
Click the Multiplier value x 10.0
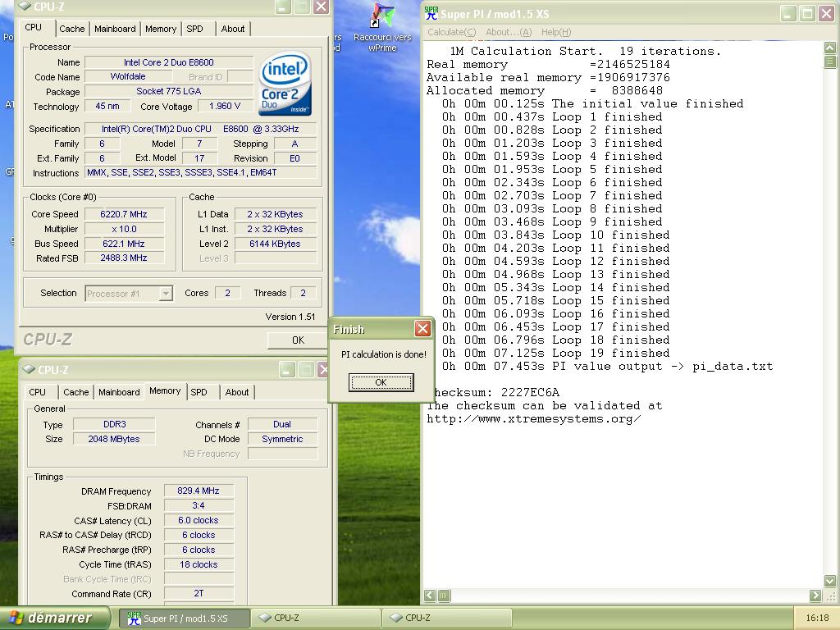point(124,230)
